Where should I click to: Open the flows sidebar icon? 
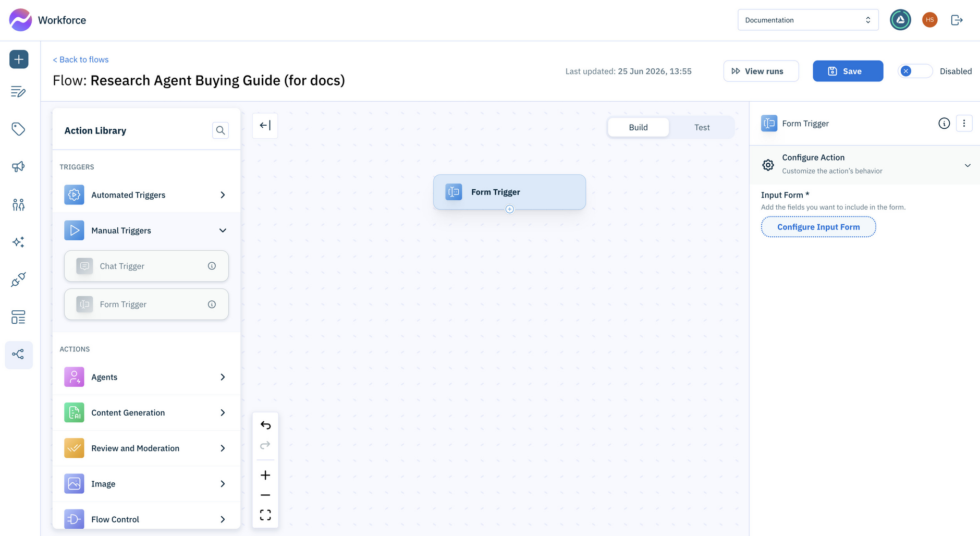(x=19, y=355)
